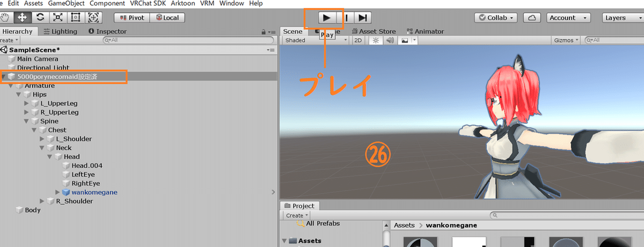This screenshot has width=644, height=247.
Task: Select the Hand tool
Action: (x=4, y=17)
